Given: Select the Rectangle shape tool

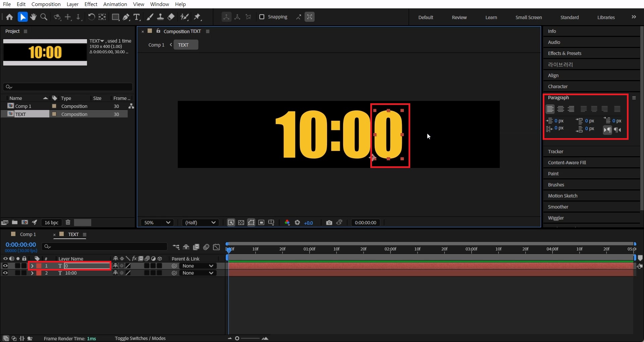Looking at the screenshot, I should click(115, 17).
